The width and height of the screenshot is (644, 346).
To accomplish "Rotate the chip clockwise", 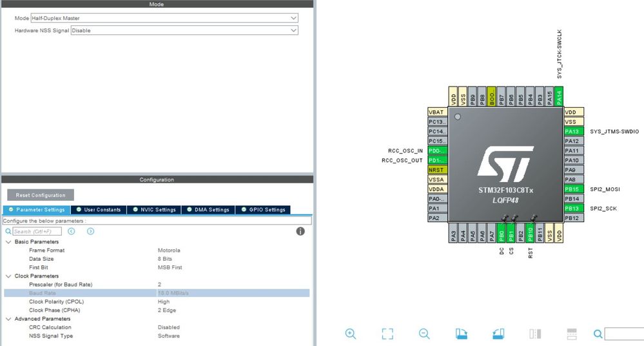I will [x=461, y=334].
